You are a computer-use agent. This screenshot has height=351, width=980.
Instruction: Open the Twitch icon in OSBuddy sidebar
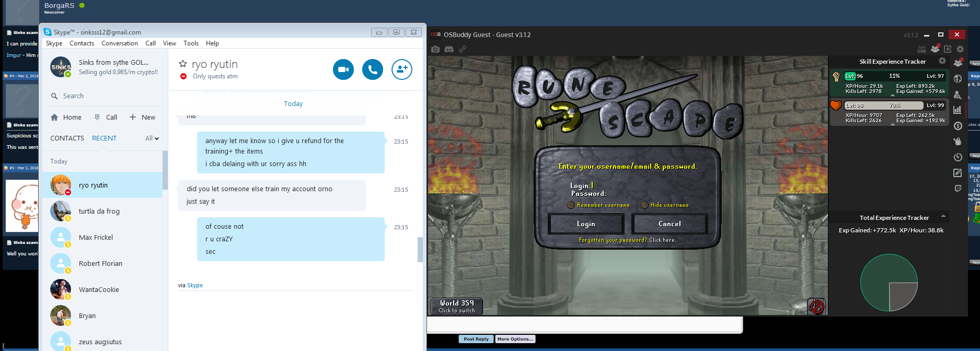coord(958,189)
